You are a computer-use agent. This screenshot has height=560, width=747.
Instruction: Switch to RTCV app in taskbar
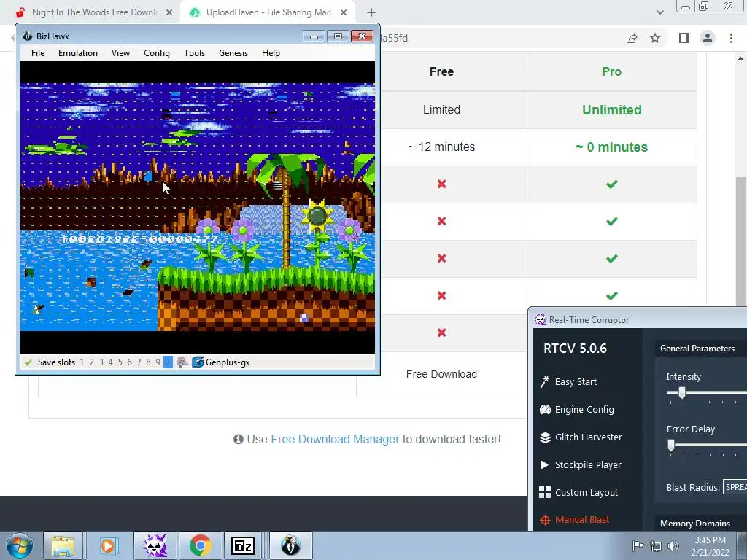click(x=155, y=545)
